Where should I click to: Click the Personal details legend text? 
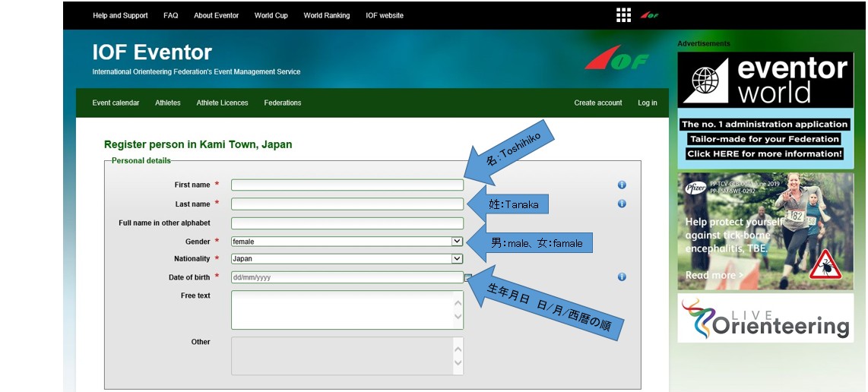(141, 160)
